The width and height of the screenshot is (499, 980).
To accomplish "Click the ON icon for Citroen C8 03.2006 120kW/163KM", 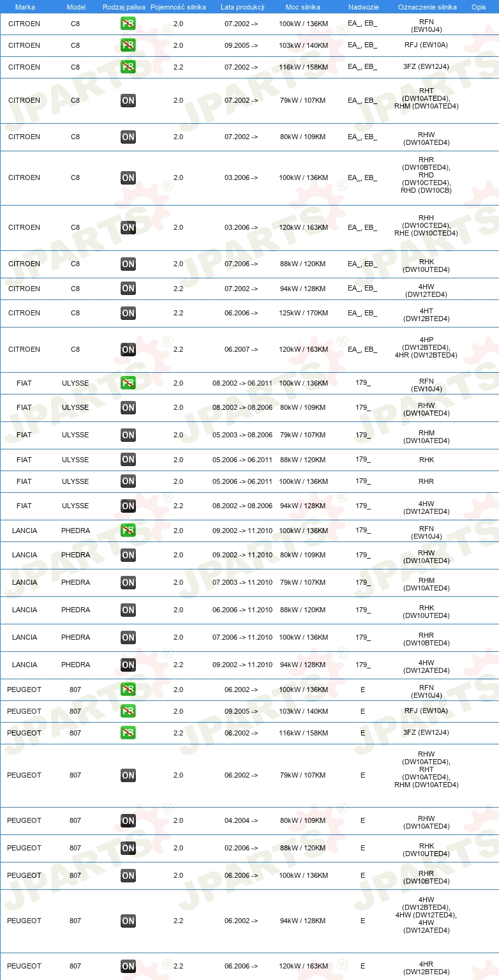I will pos(128,228).
